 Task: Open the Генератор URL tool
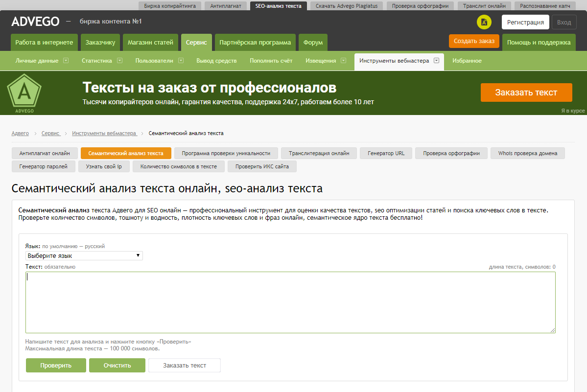(386, 153)
